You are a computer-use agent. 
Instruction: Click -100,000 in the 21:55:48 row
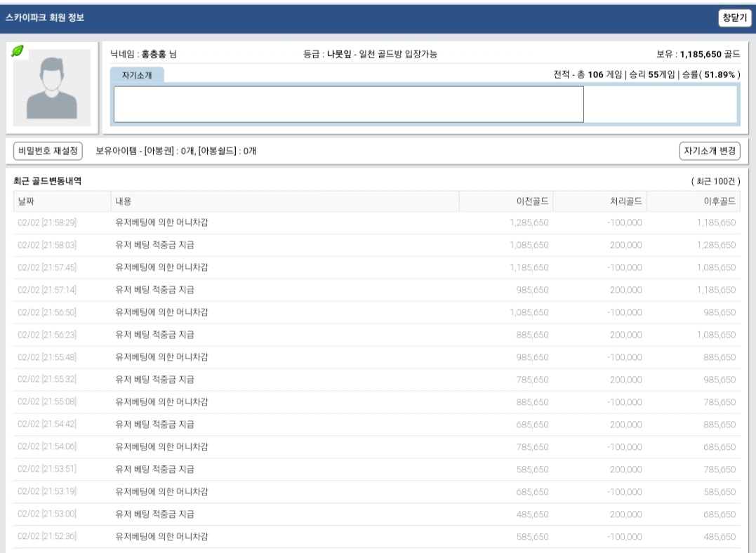point(624,357)
